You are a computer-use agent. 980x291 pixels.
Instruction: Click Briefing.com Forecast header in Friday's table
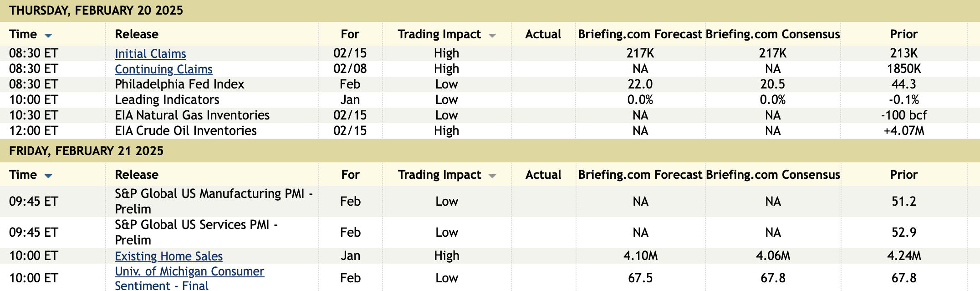coord(640,175)
